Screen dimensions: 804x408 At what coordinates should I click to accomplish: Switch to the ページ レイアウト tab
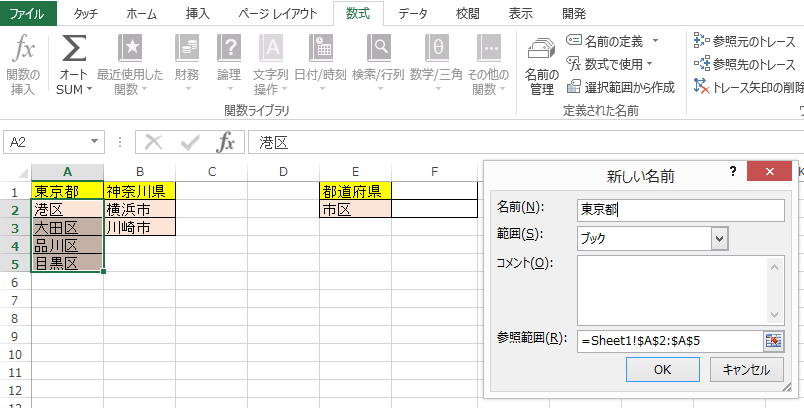tap(278, 13)
